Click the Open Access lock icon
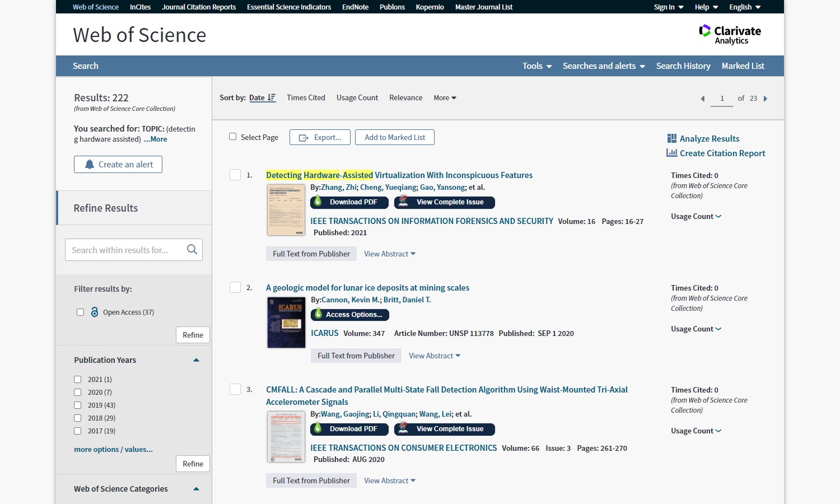This screenshot has height=504, width=840. (95, 312)
